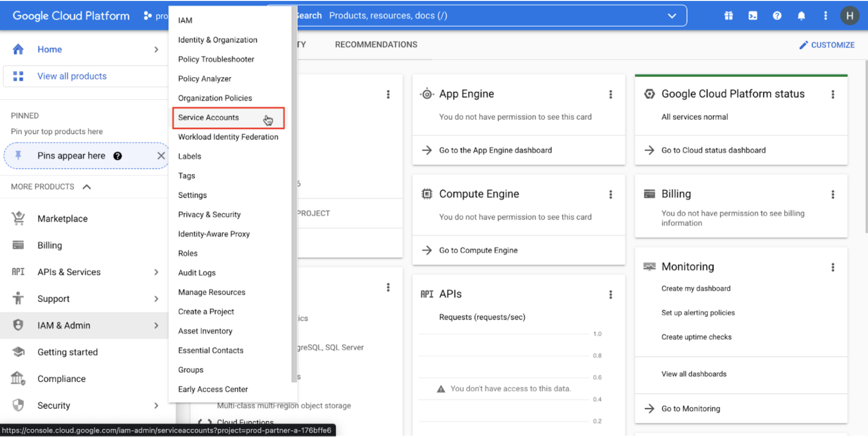
Task: Switch to the Recommendations tab
Action: coord(376,45)
